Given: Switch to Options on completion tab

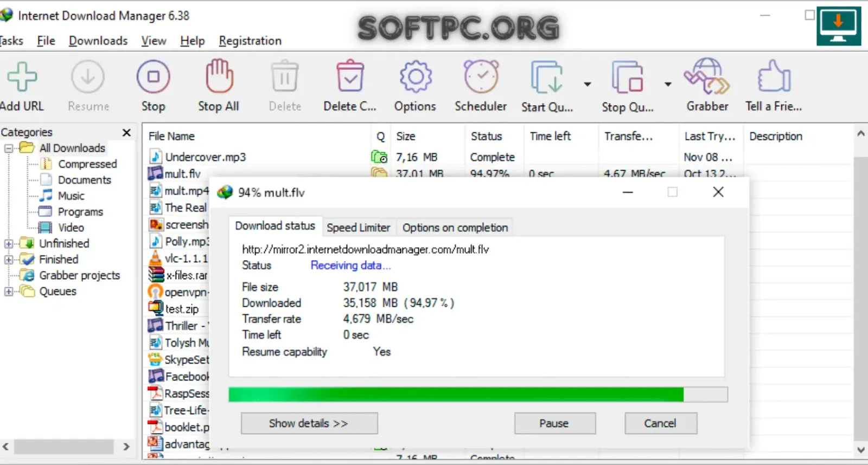Looking at the screenshot, I should click(x=455, y=228).
